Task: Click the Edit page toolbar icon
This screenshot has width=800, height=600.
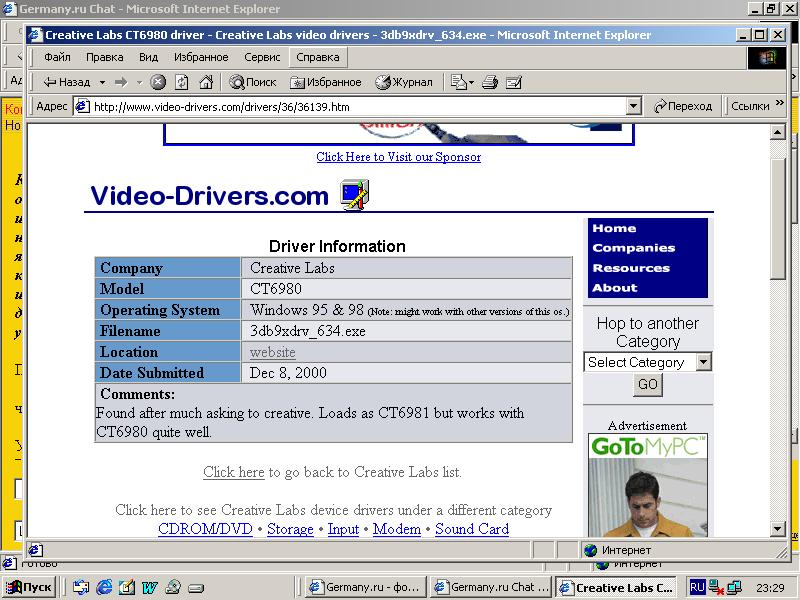Action: (514, 82)
